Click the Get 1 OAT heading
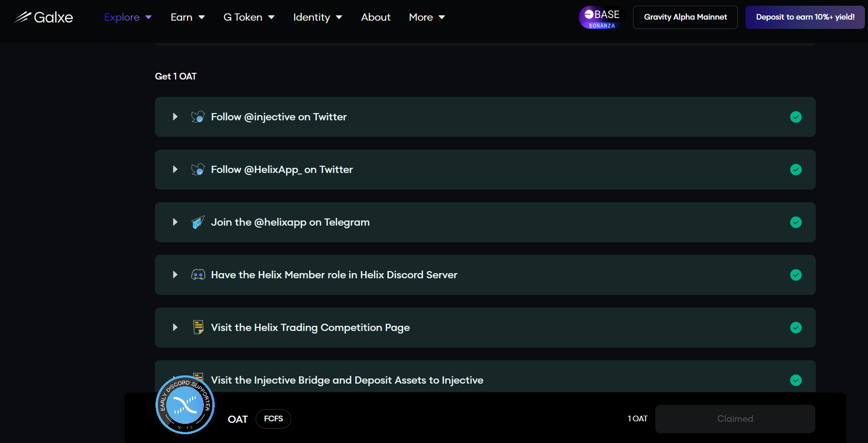The height and width of the screenshot is (443, 868). click(x=176, y=76)
